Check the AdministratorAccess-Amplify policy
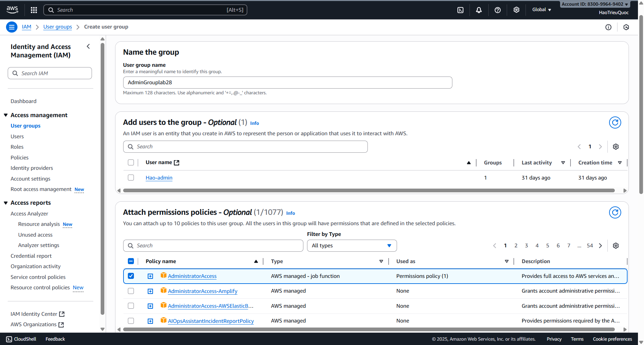Image resolution: width=644 pixels, height=345 pixels. point(131,291)
